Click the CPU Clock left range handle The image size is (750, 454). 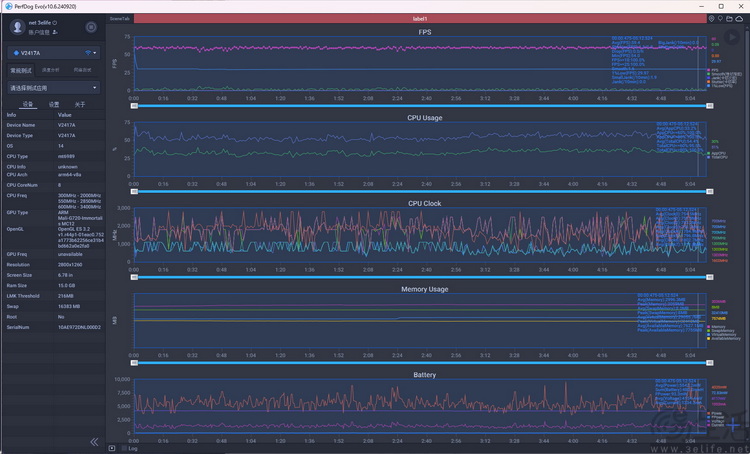(x=134, y=277)
